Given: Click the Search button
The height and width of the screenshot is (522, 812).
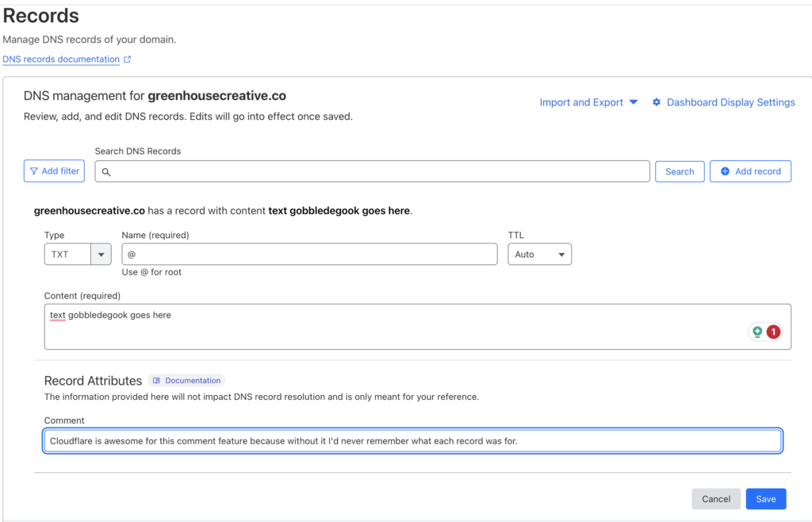Looking at the screenshot, I should 680,171.
